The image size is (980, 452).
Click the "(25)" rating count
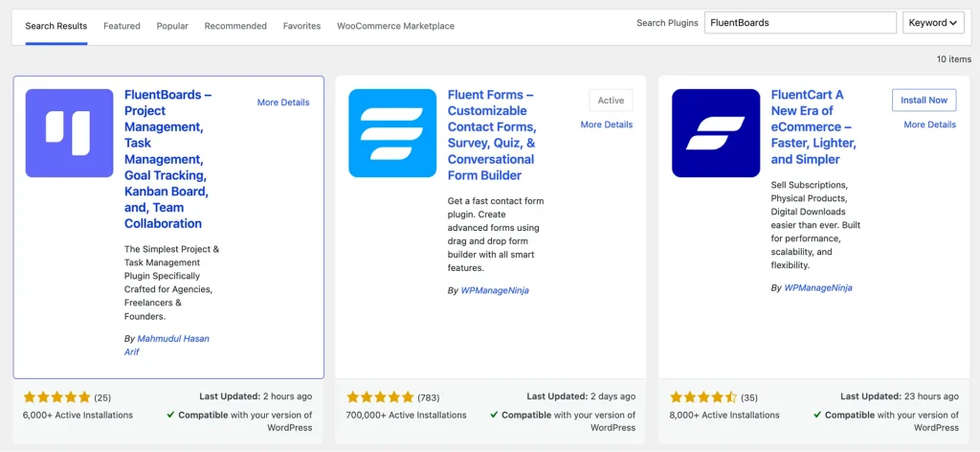click(x=102, y=397)
